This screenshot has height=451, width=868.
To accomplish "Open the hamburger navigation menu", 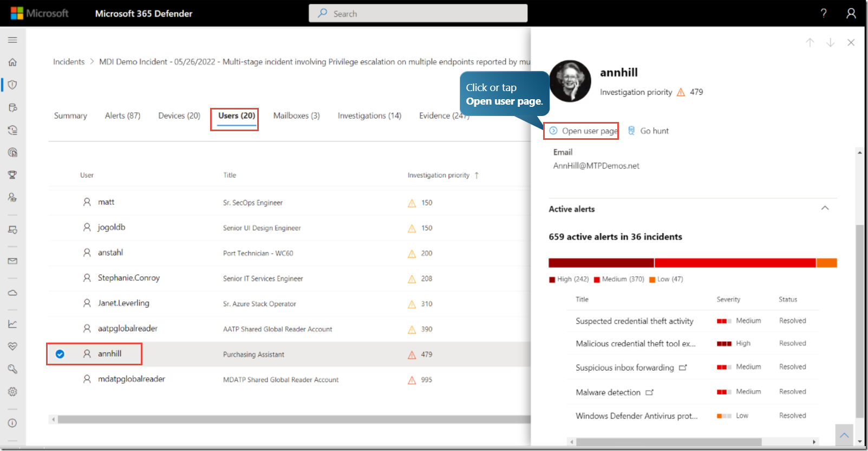I will [x=12, y=40].
